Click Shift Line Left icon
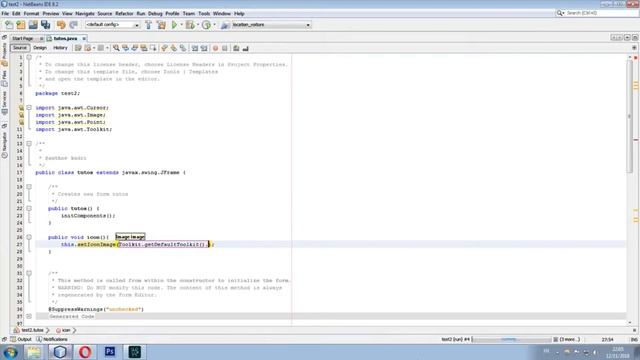The width and height of the screenshot is (640, 360). [195, 48]
